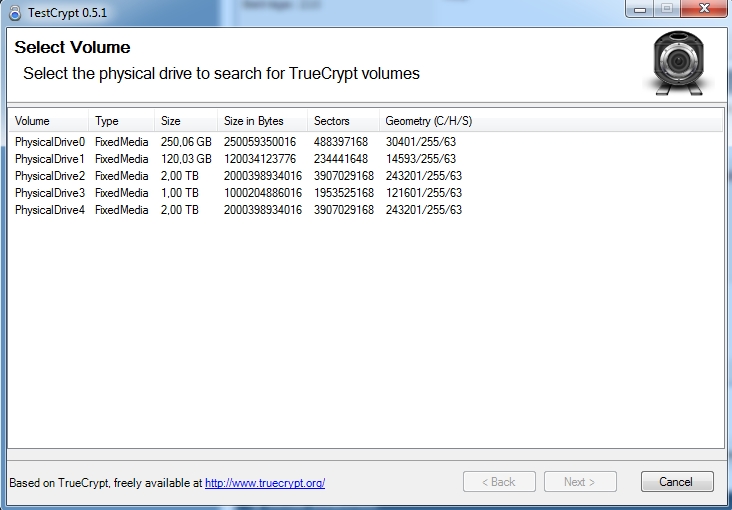Sort list by Type column header
The height and width of the screenshot is (510, 732).
click(121, 121)
